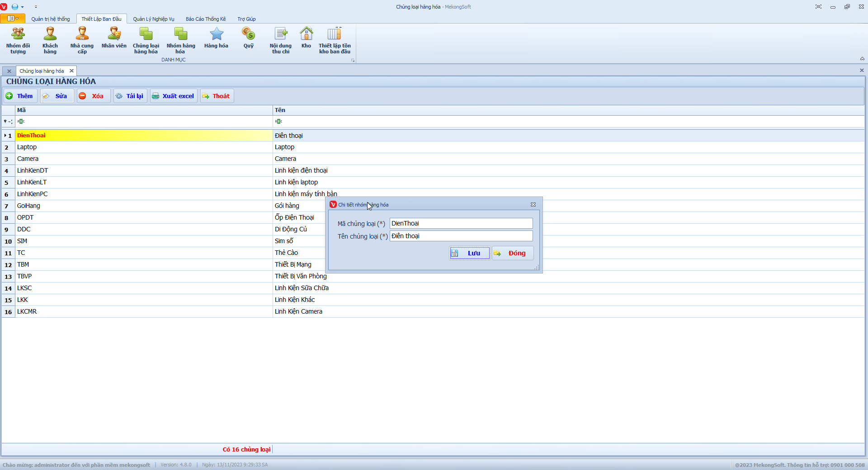
Task: Switch to Quản Lý Nghiệp Vụ tab
Action: click(153, 19)
